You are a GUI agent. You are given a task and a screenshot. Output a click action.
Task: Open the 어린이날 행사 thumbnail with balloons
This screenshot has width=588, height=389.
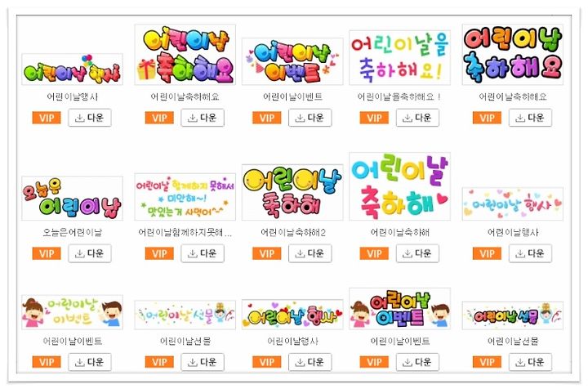[73, 69]
